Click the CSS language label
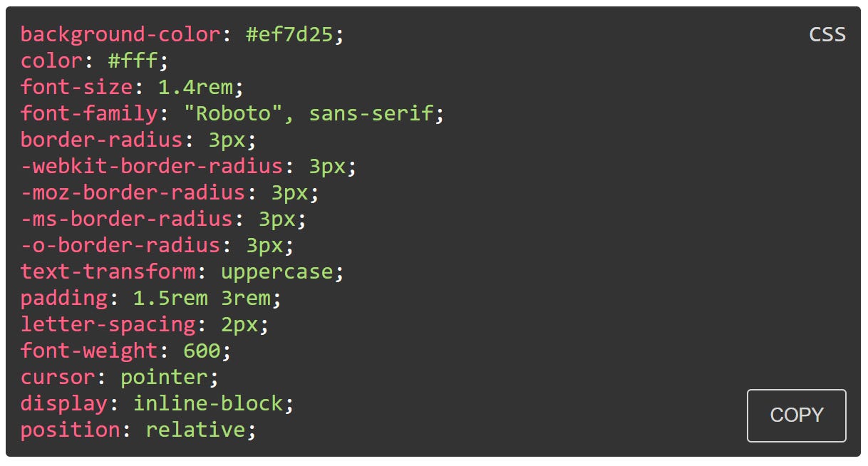The image size is (868, 466). (x=827, y=33)
